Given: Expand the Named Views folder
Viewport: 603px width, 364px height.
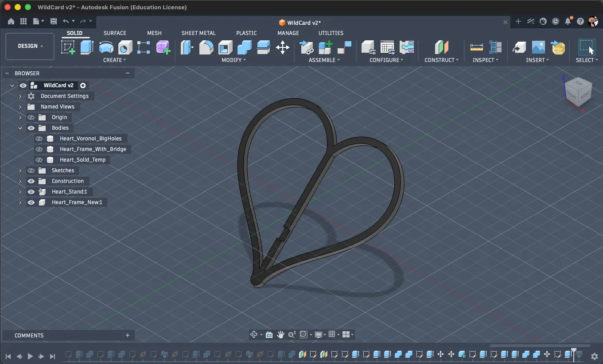Looking at the screenshot, I should [x=20, y=107].
